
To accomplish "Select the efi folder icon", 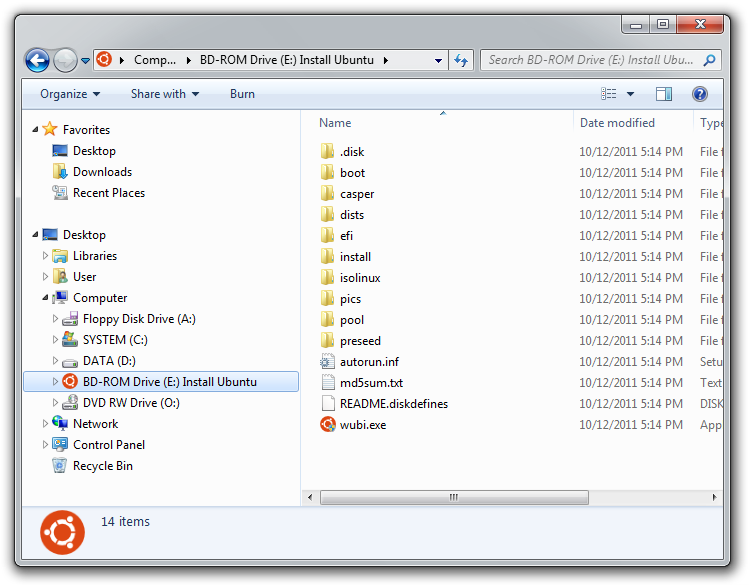I will pos(327,235).
